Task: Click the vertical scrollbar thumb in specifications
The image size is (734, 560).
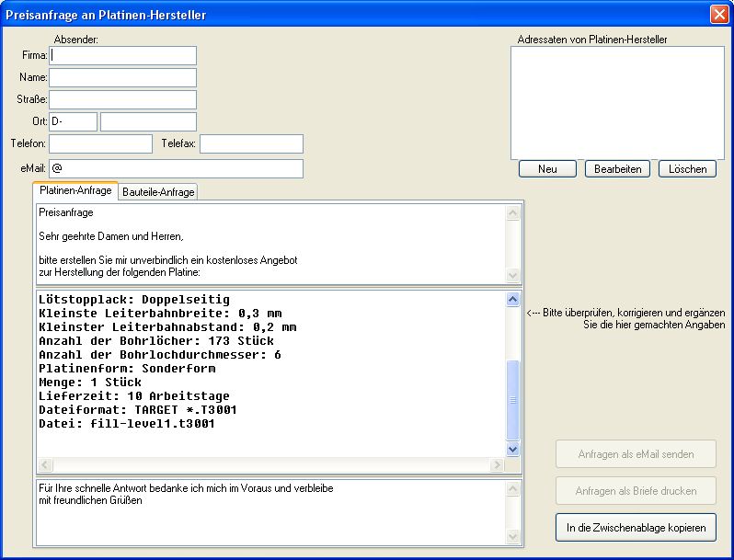Action: pos(513,400)
